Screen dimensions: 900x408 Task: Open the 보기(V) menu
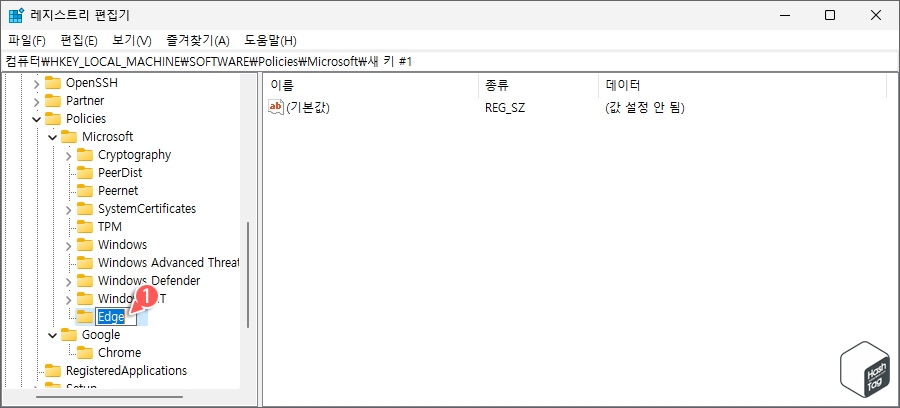point(132,41)
